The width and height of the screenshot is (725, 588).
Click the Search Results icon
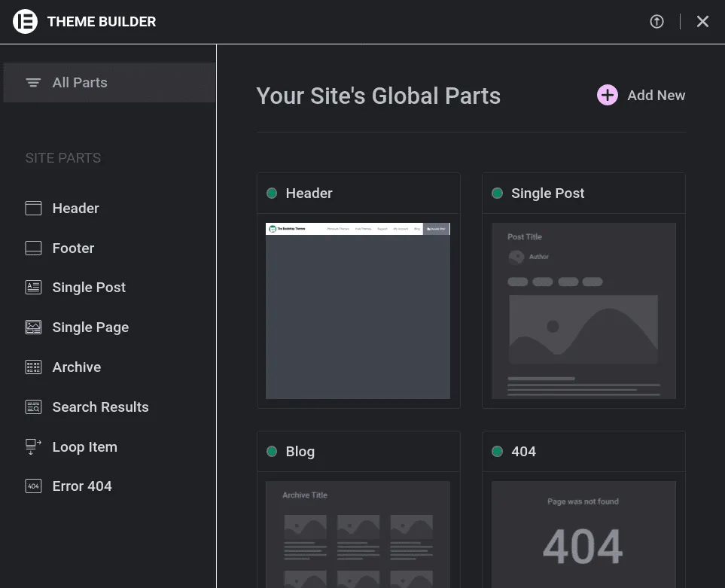[x=33, y=407]
